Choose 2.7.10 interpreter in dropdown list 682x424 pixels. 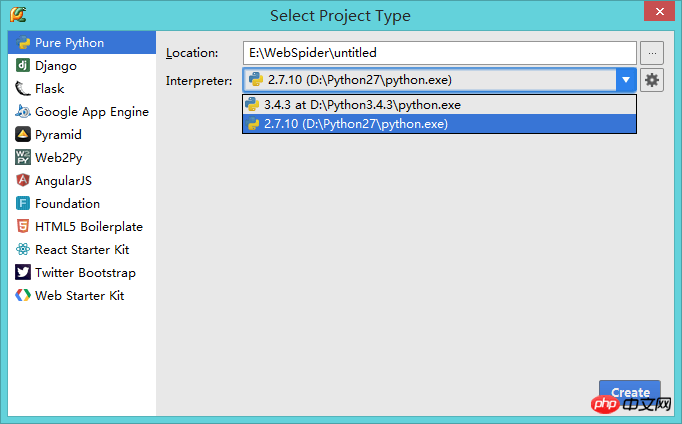pyautogui.click(x=439, y=124)
